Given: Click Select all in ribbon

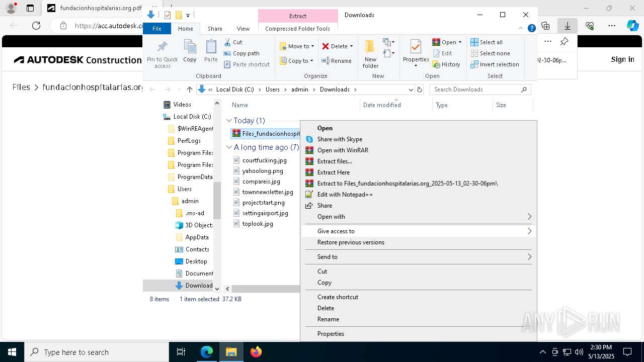Looking at the screenshot, I should coord(487,42).
